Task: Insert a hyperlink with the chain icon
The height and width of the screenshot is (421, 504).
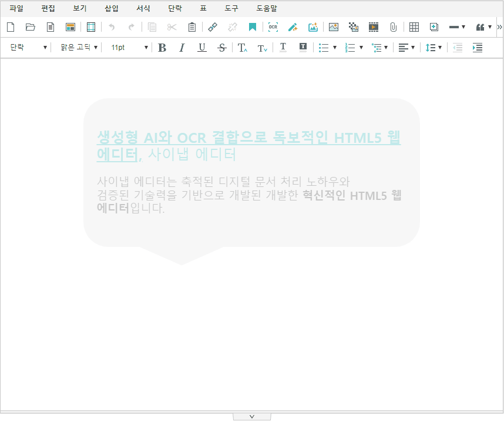Action: pyautogui.click(x=213, y=27)
